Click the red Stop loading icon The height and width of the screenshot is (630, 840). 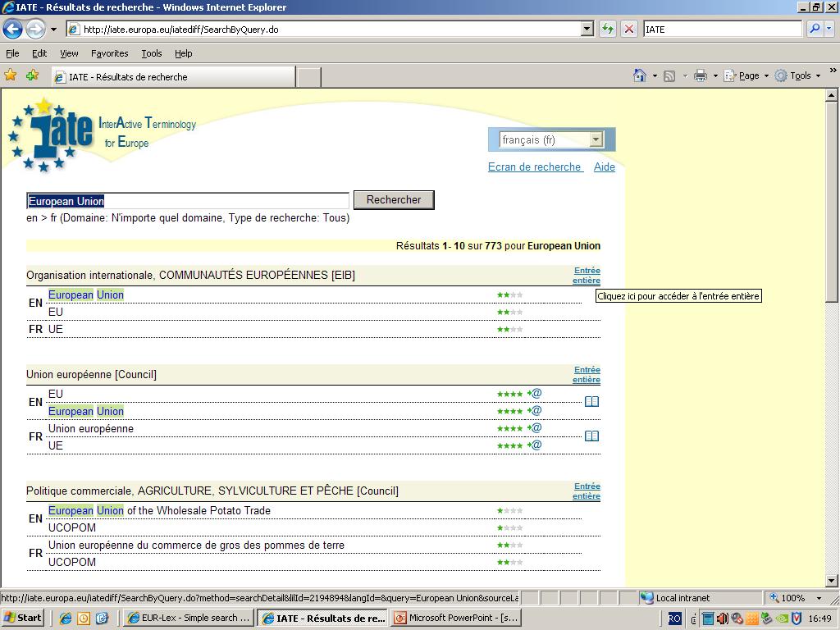coord(629,29)
